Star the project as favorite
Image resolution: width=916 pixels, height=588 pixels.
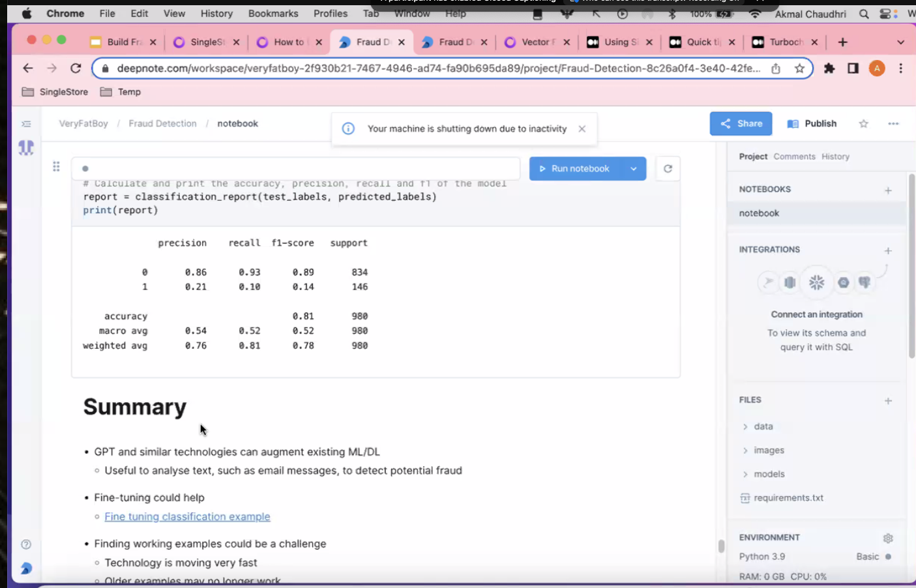863,124
